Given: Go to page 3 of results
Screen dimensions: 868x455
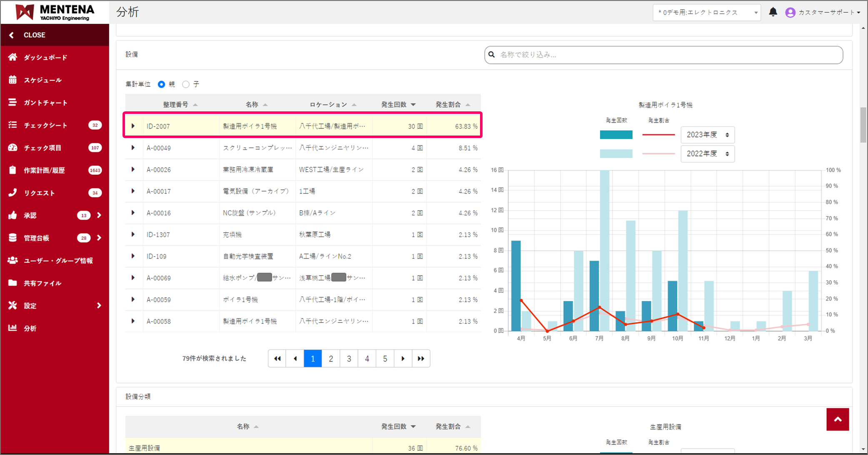Looking at the screenshot, I should tap(349, 359).
